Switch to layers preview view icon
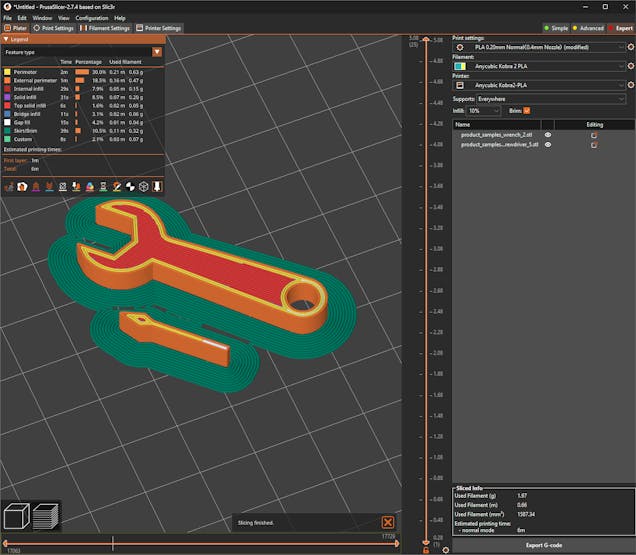The image size is (636, 555). point(45,516)
